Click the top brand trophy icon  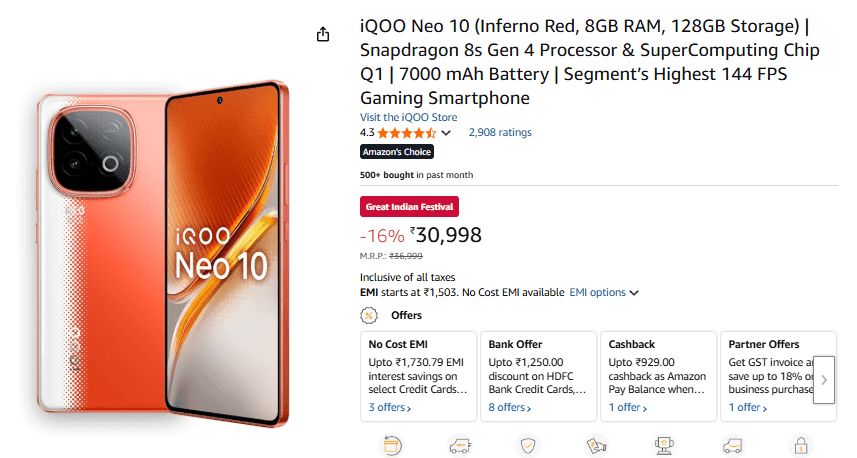(x=664, y=445)
